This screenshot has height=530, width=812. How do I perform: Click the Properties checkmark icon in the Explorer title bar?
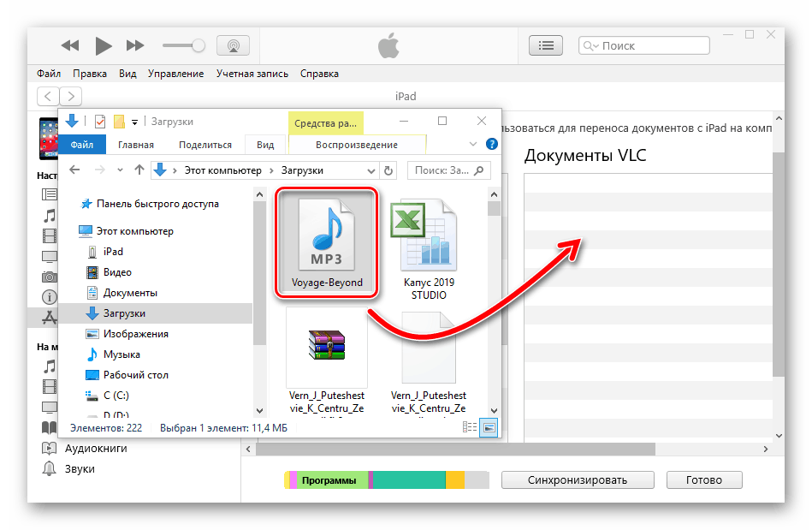click(x=100, y=122)
